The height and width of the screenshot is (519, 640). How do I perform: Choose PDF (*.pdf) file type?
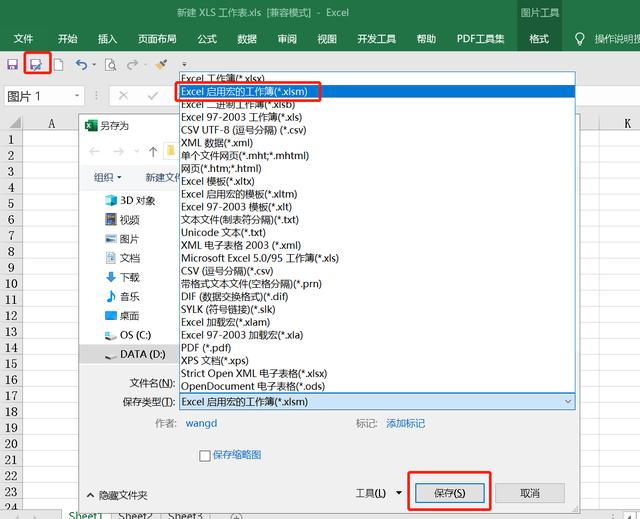coord(377,348)
